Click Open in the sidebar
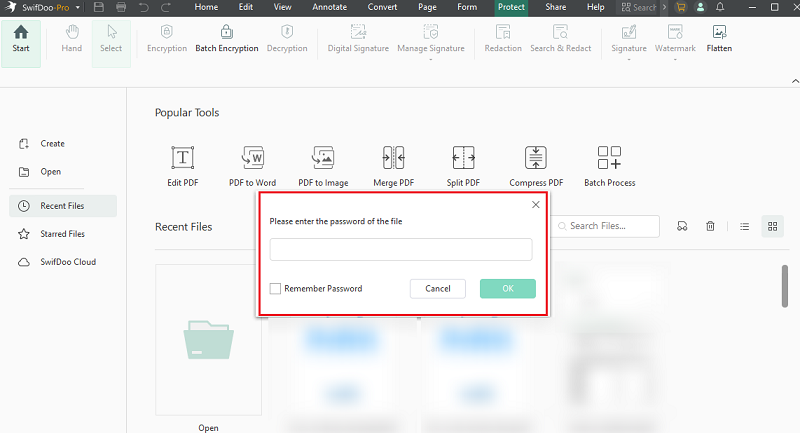This screenshot has height=433, width=800. point(40,172)
